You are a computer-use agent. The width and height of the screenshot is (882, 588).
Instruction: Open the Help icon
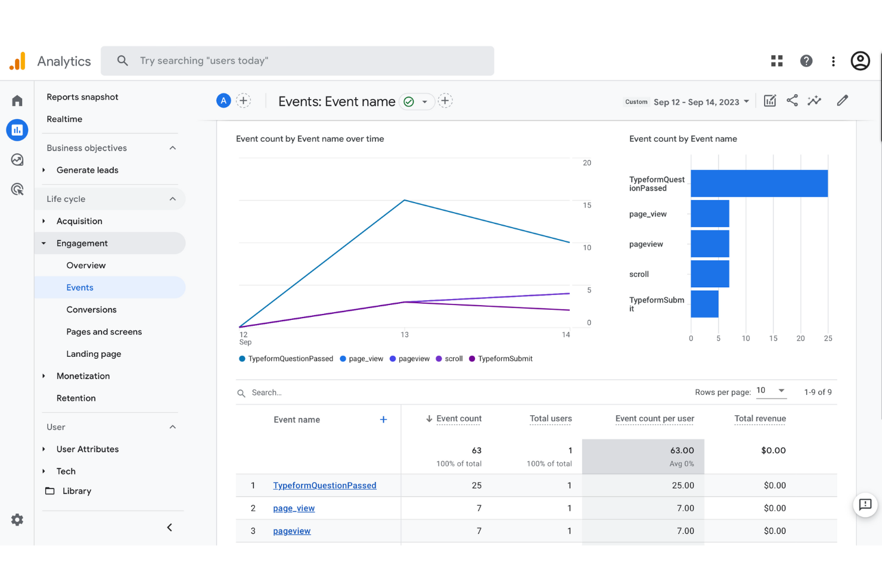tap(806, 61)
